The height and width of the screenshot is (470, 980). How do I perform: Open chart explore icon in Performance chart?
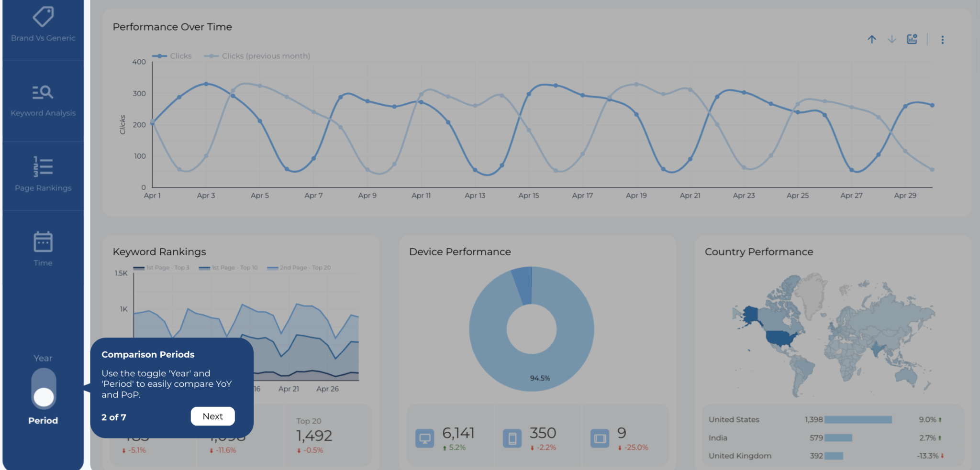(913, 39)
